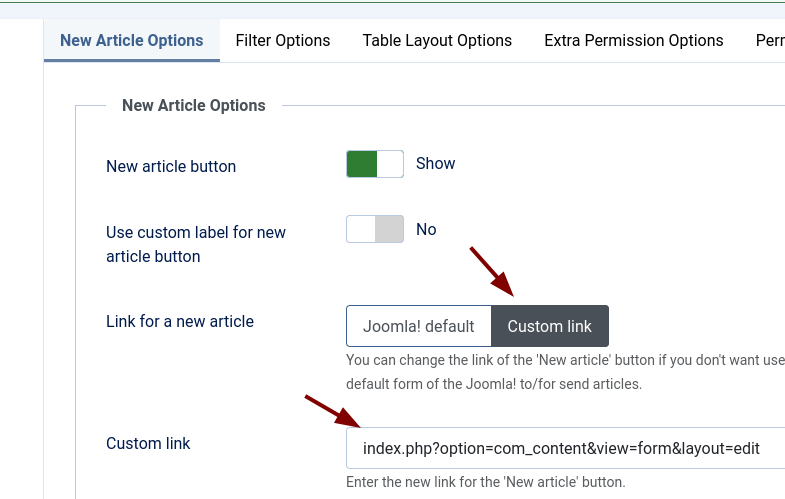Click help text about changing the link
Image resolution: width=785 pixels, height=499 pixels.
click(x=565, y=372)
